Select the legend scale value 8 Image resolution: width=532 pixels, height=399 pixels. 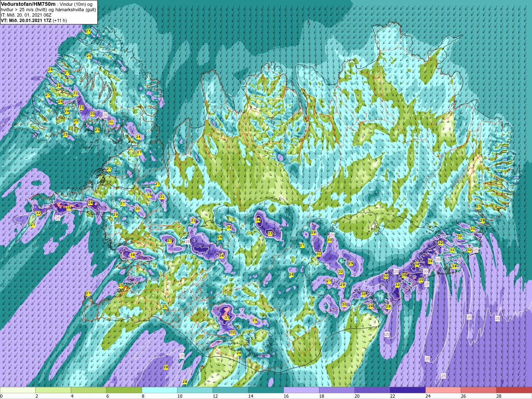[143, 396]
